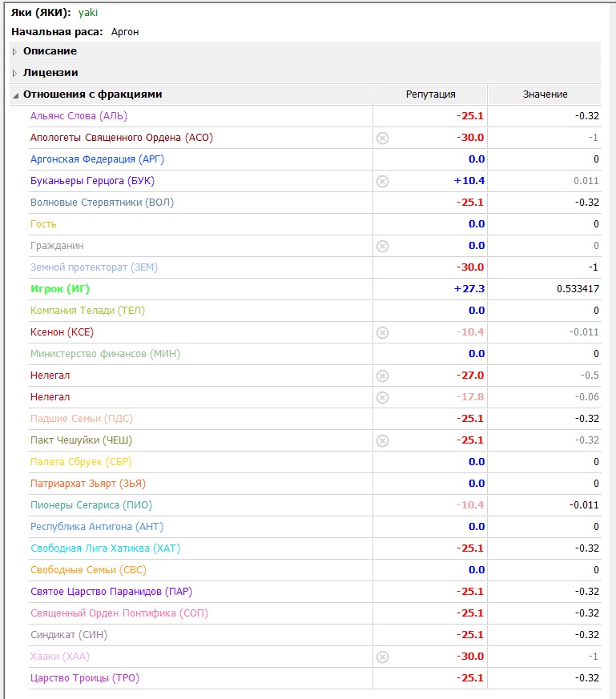The image size is (616, 699).
Task: Click the 0.533417 value cell for Игрок
Action: click(x=578, y=289)
